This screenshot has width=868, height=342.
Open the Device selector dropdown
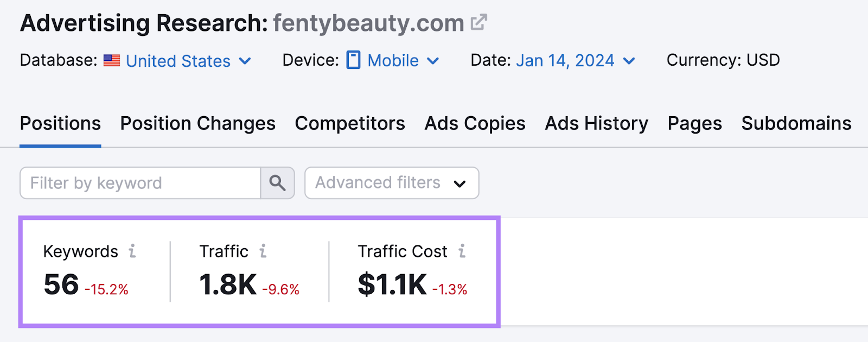point(432,61)
